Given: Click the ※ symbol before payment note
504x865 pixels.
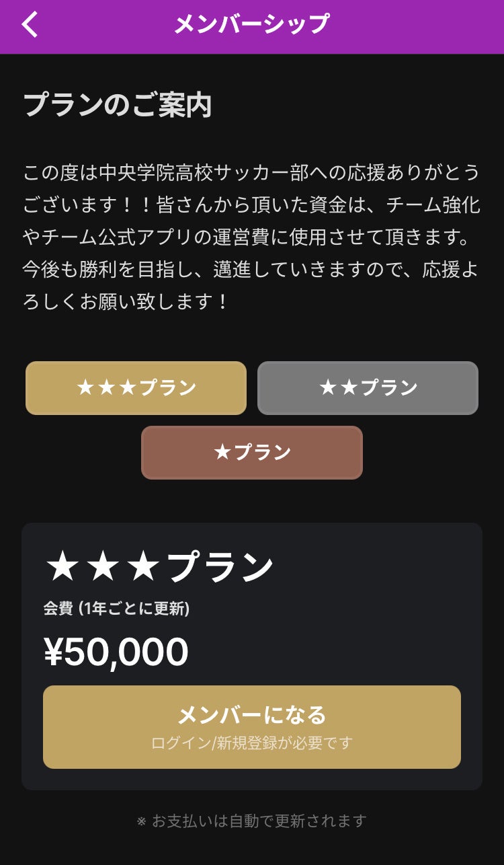Looking at the screenshot, I should pyautogui.click(x=141, y=821).
